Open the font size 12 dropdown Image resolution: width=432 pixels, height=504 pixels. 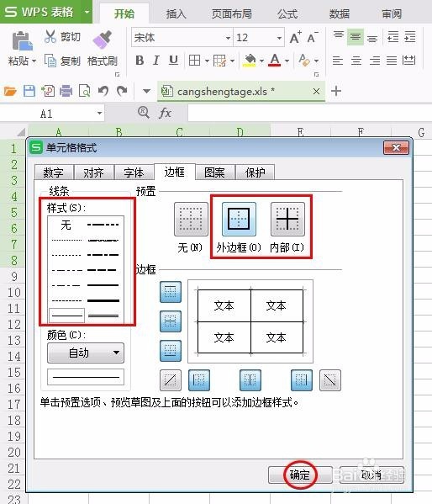point(279,38)
